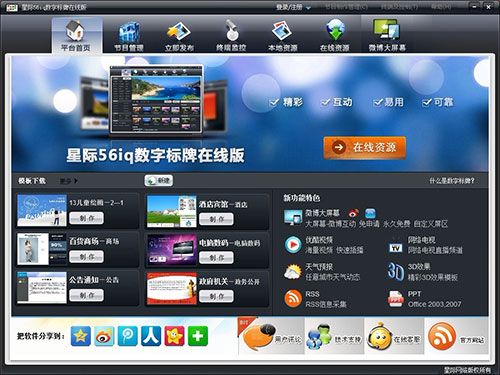The width and height of the screenshot is (500, 375).
Task: Switch to the 平台首页 home tab
Action: (x=76, y=36)
